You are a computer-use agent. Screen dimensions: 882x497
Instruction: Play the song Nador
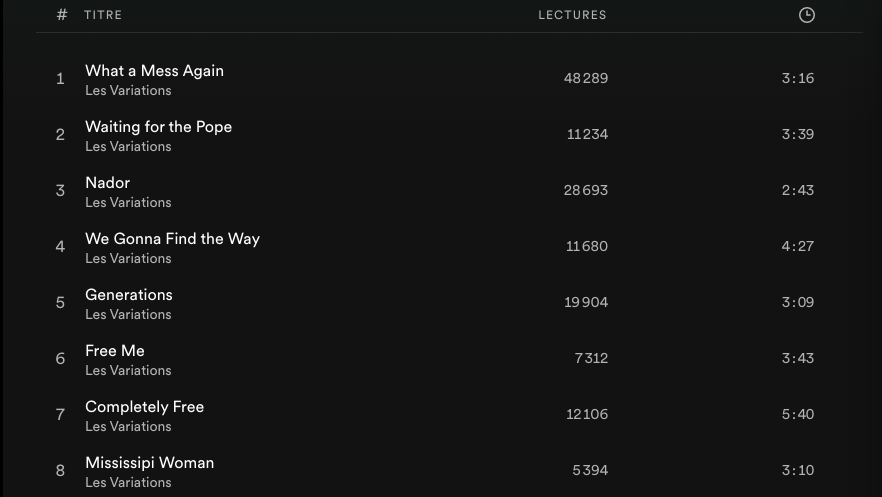(x=107, y=183)
